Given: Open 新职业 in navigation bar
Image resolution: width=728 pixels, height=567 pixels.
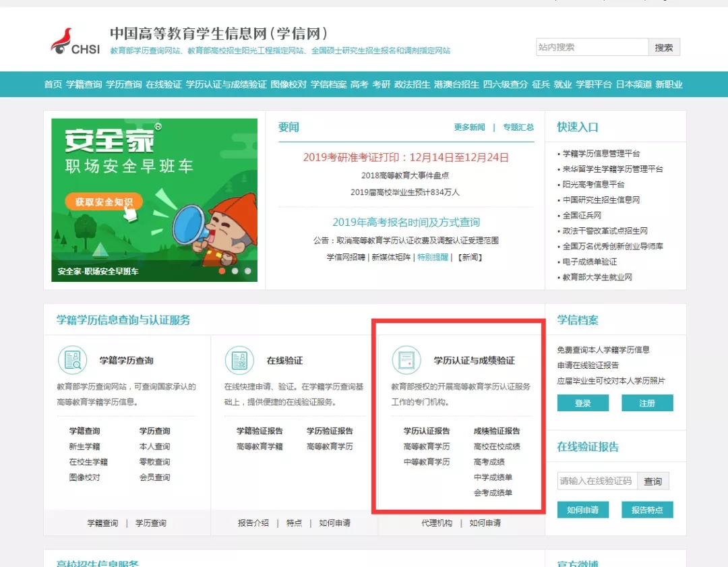Looking at the screenshot, I should [669, 84].
